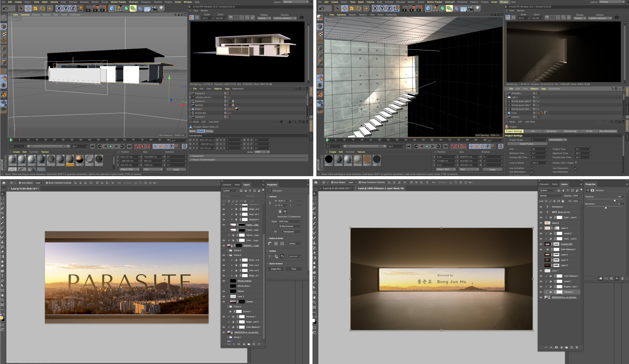Viewport: 629px width, 364px height.
Task: Toggle Use Animation checkbox in staircase Cinema 4D
Action: tap(532, 168)
